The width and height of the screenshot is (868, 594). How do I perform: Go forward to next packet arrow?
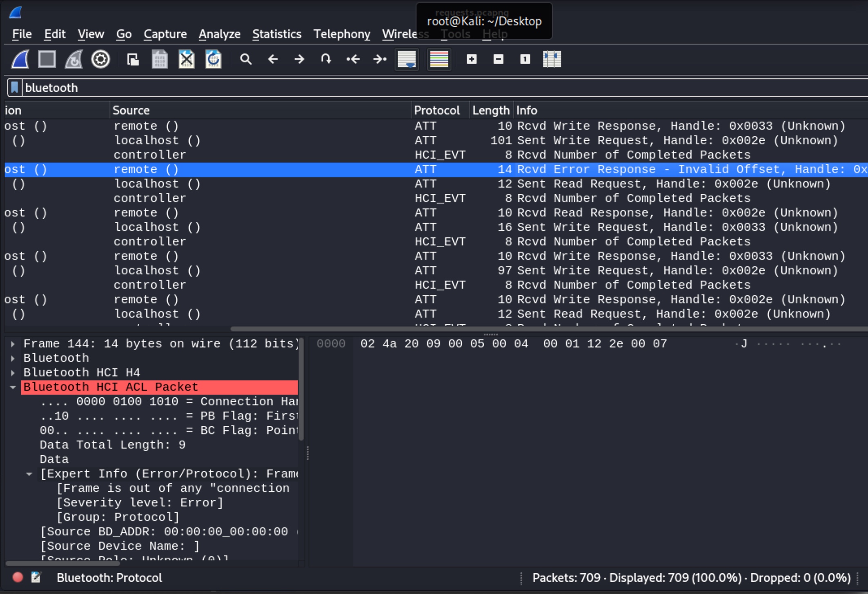click(299, 59)
